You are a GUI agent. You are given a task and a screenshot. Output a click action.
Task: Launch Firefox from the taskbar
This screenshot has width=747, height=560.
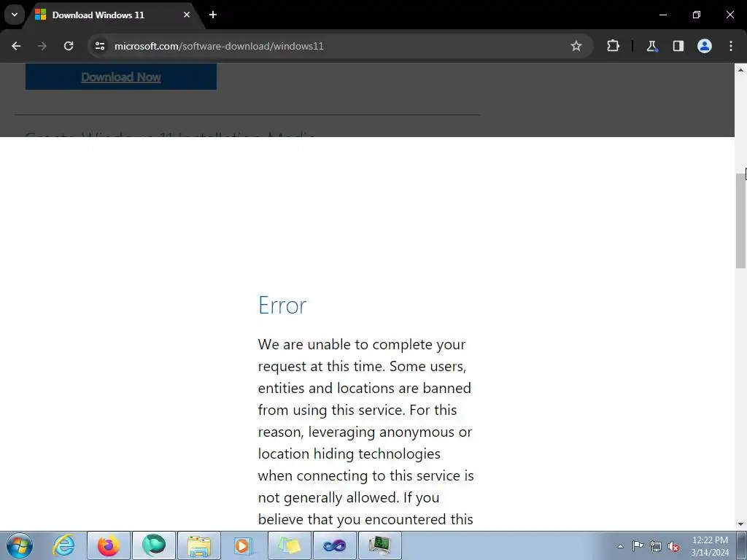coord(109,545)
